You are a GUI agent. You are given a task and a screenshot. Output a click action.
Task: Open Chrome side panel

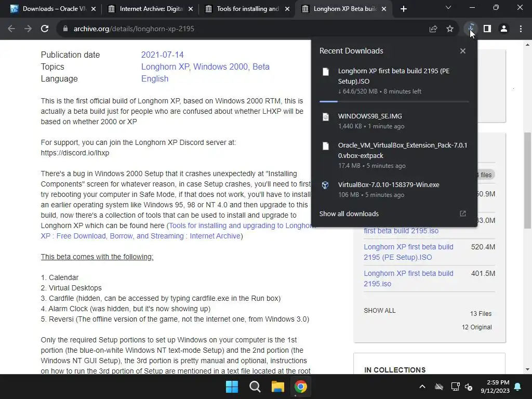click(487, 29)
